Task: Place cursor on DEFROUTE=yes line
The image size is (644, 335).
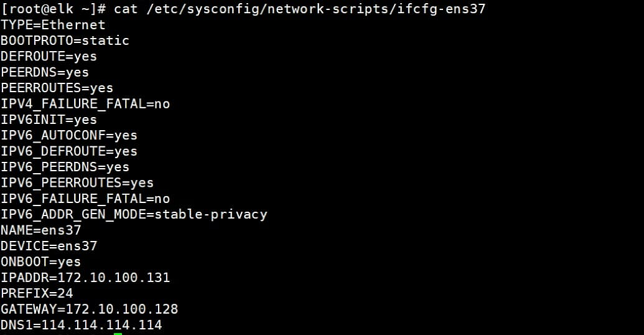Action: (x=49, y=56)
